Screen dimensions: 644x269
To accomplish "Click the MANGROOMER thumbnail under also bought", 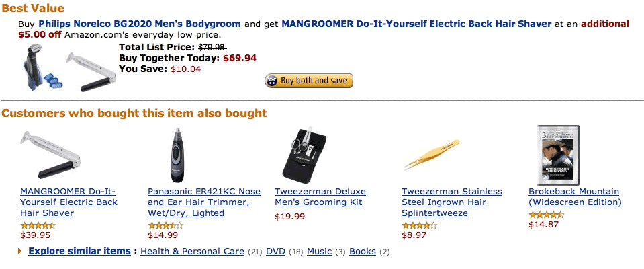I will tap(50, 155).
